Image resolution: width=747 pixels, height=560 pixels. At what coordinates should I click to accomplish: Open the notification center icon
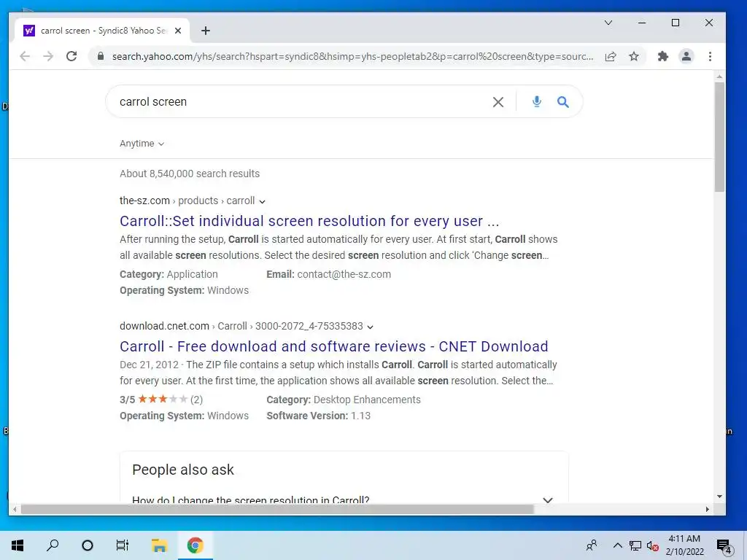click(x=724, y=545)
